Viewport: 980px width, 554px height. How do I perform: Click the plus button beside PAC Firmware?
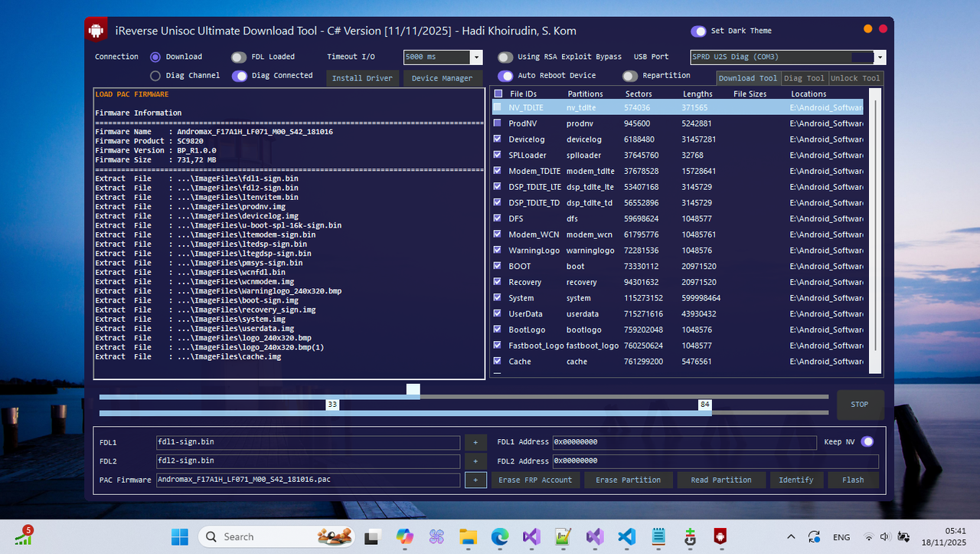point(475,480)
